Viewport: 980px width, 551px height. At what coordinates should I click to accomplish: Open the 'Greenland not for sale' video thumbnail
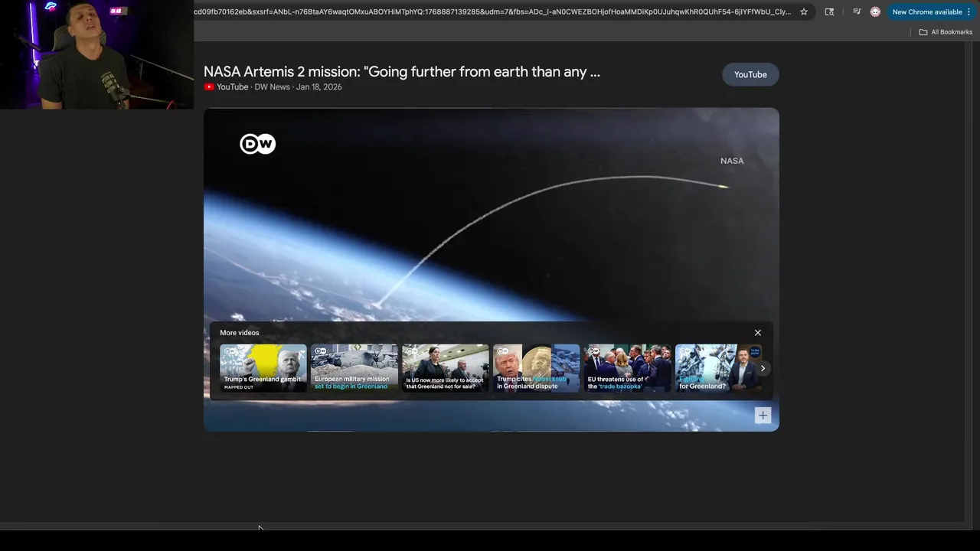[445, 368]
